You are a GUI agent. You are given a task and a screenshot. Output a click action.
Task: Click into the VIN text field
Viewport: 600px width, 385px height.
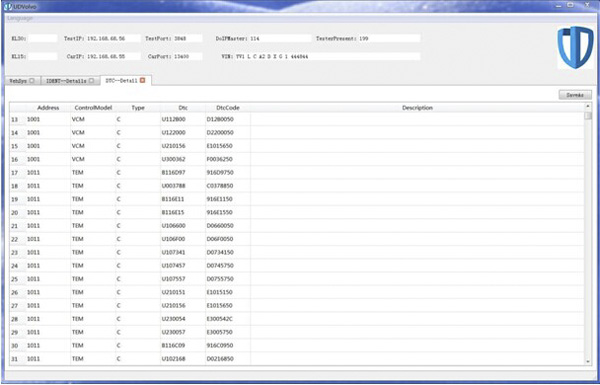(x=328, y=56)
